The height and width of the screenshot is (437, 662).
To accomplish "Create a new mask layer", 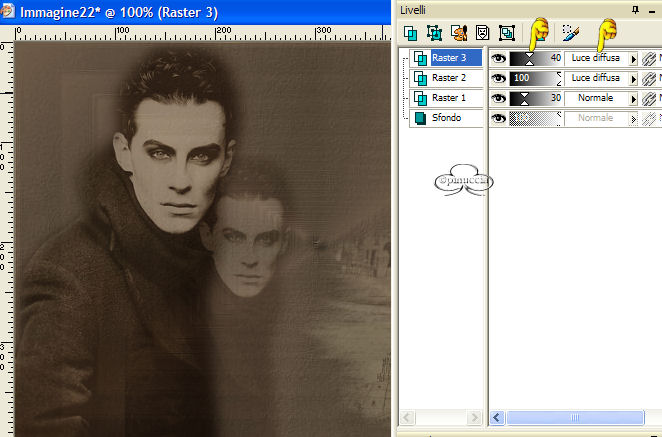I will click(483, 33).
